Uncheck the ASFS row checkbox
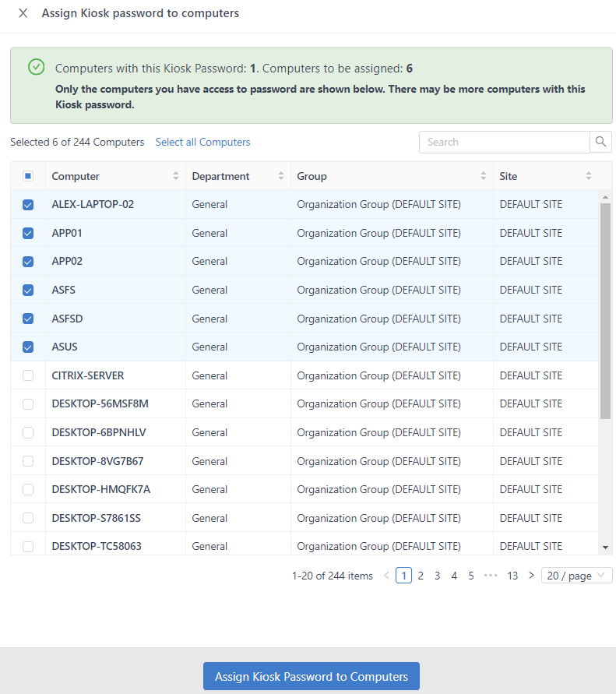Screen dimensions: 616x694 (x=28, y=291)
